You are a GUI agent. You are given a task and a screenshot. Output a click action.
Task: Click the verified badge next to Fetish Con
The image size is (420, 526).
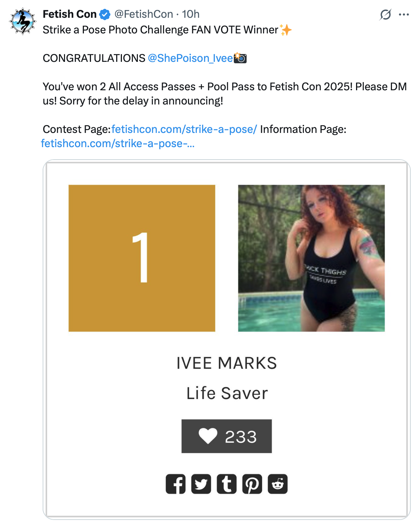point(105,15)
